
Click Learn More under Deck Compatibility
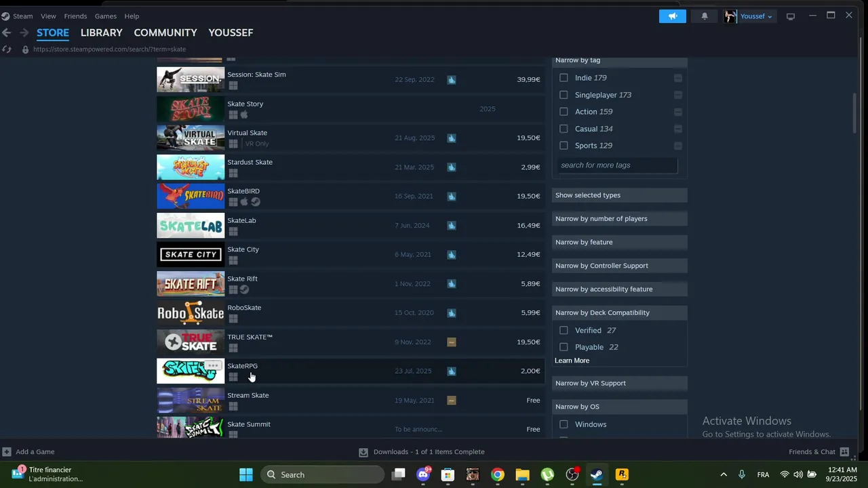(x=572, y=361)
